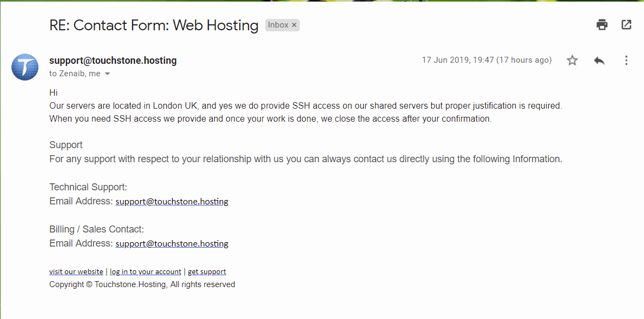
Task: Open "log in to your account" link
Action: click(x=146, y=271)
